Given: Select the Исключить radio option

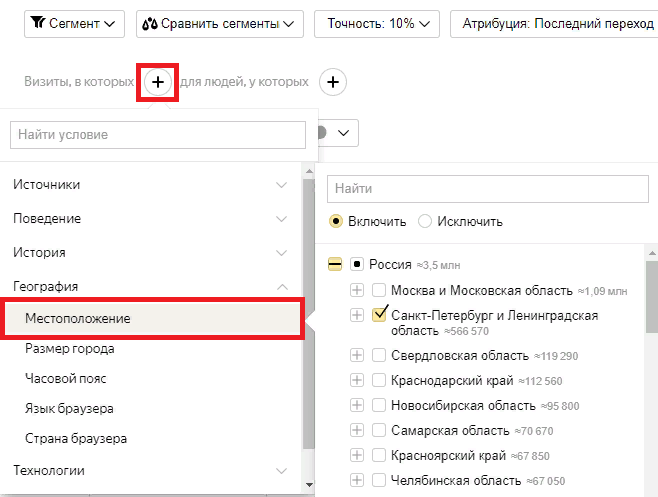Looking at the screenshot, I should coord(425,221).
